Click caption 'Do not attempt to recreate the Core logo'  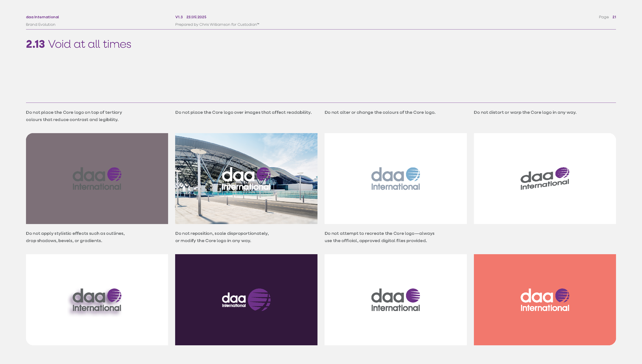[379, 237]
